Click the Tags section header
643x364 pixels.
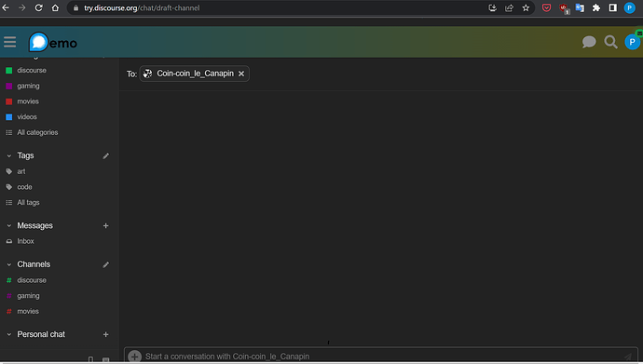[25, 155]
